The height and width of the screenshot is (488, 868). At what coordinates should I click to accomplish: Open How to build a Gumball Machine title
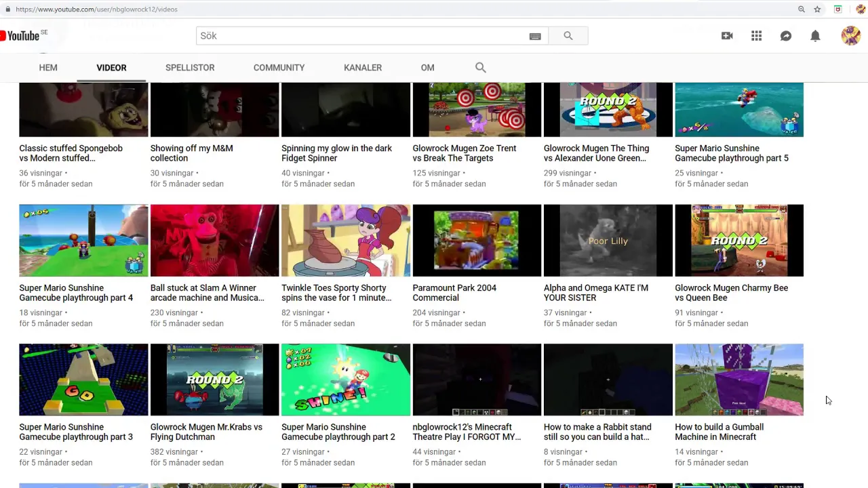point(719,432)
